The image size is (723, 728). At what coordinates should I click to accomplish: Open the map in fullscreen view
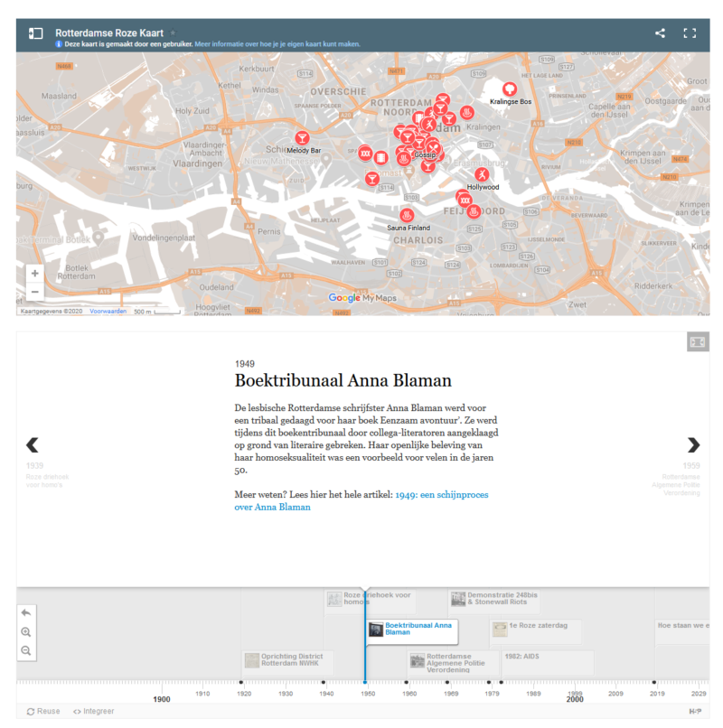[x=690, y=33]
